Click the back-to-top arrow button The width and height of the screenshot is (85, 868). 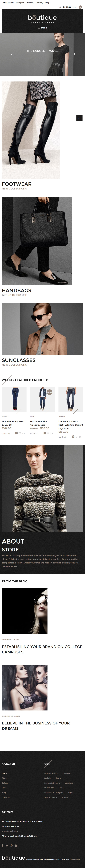pyautogui.click(x=79, y=118)
